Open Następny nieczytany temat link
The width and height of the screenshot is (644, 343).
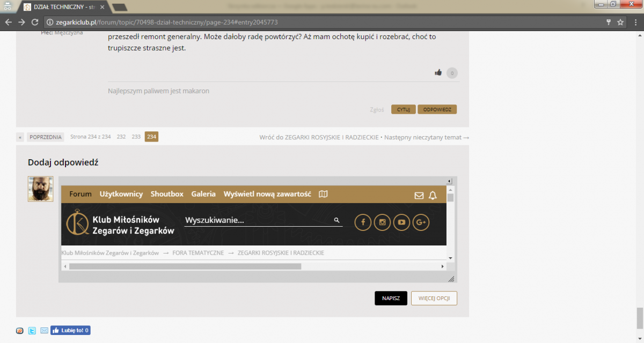[x=427, y=137]
